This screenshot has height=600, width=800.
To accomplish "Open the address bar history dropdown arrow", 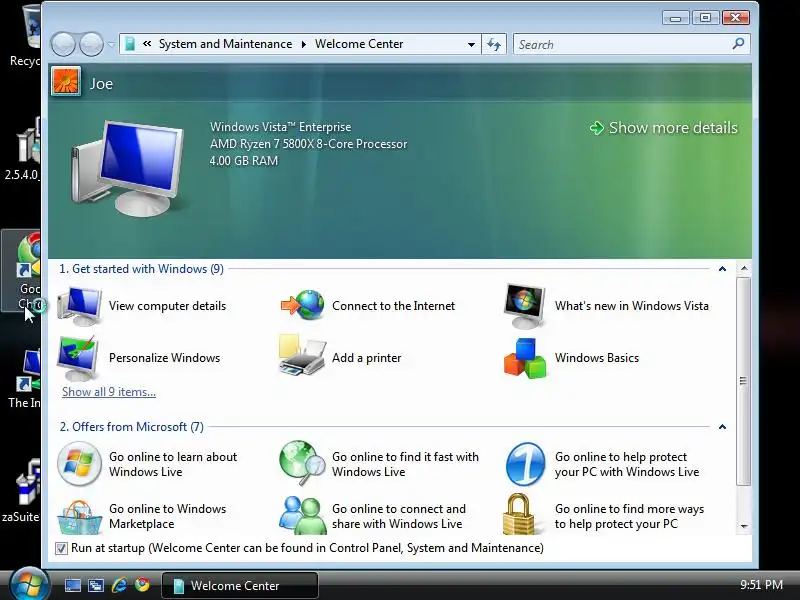I will click(471, 44).
